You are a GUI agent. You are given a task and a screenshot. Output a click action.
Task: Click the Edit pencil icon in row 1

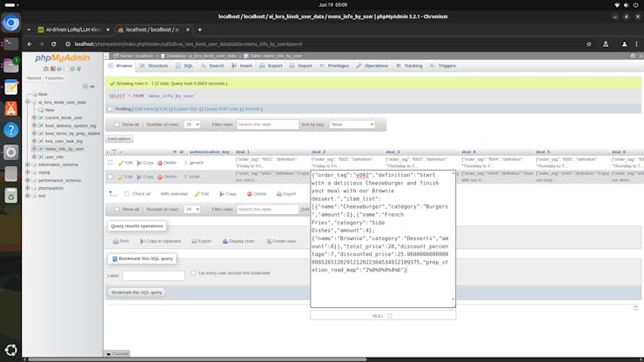(121, 163)
